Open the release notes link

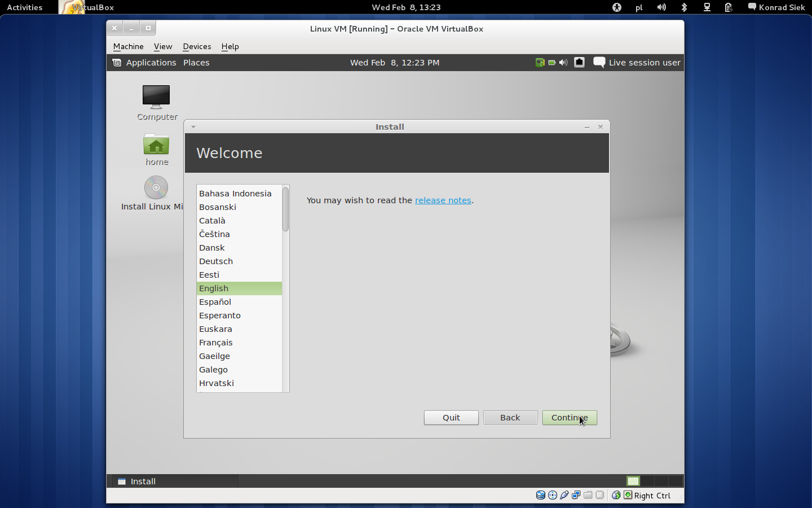point(443,200)
